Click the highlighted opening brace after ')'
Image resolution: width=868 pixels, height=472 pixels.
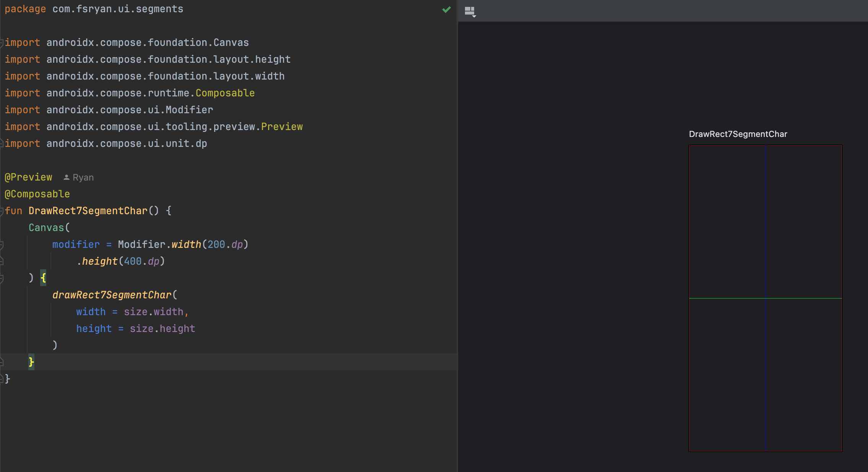(x=43, y=278)
